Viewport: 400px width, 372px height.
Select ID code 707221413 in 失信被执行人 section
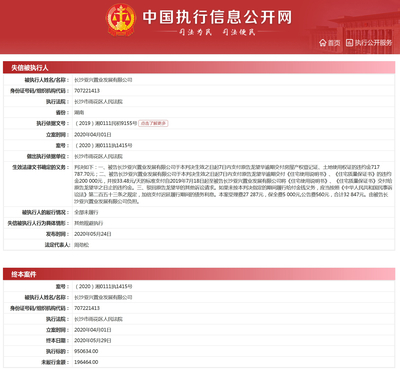pos(87,91)
